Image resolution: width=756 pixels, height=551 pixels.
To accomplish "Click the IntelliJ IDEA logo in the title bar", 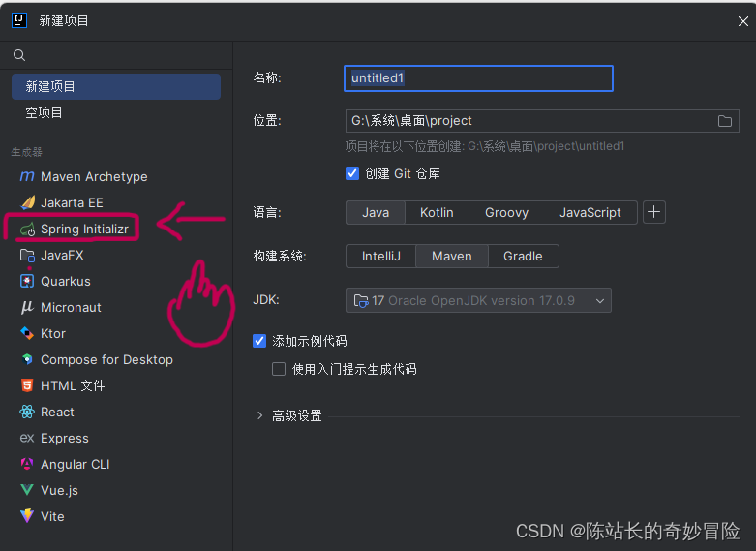I will 19,20.
